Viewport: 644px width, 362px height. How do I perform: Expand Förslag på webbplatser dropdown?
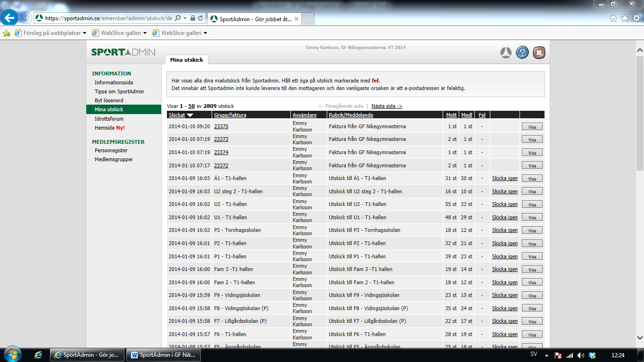[x=84, y=33]
